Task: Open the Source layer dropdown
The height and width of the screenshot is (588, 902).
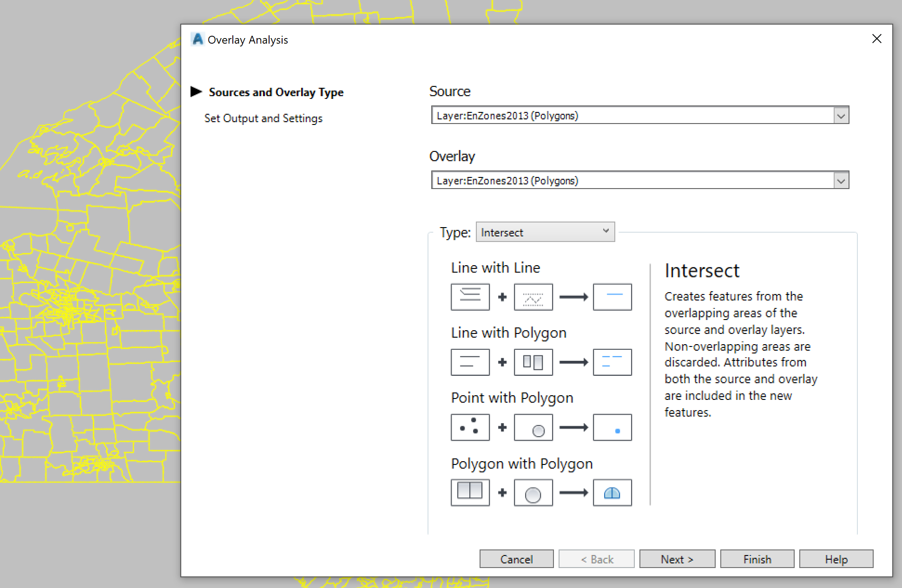Action: (x=840, y=115)
